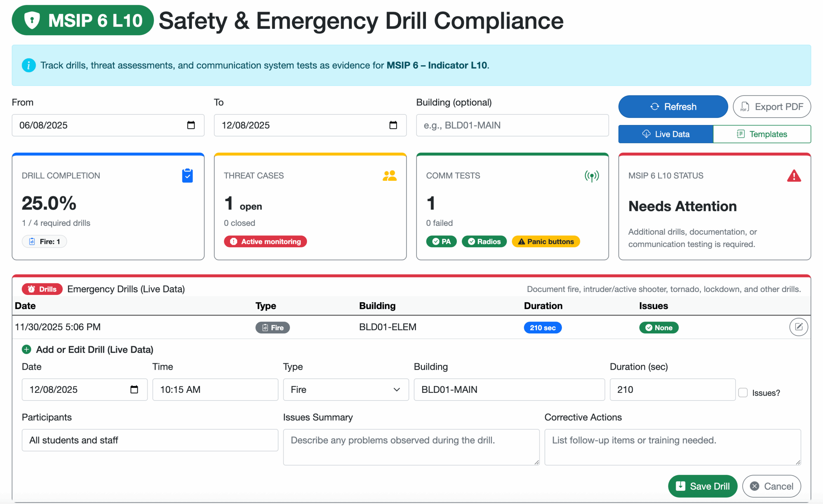Click the Radios passed badge
This screenshot has width=823, height=504.
pyautogui.click(x=484, y=241)
